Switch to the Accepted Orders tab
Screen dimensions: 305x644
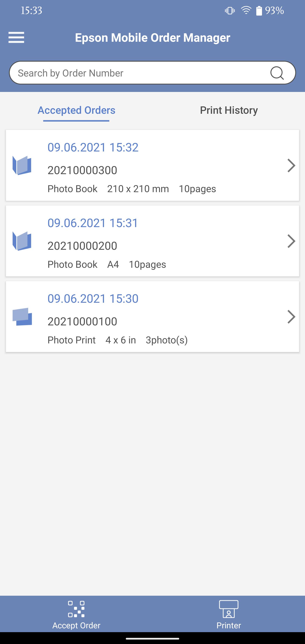(x=76, y=110)
